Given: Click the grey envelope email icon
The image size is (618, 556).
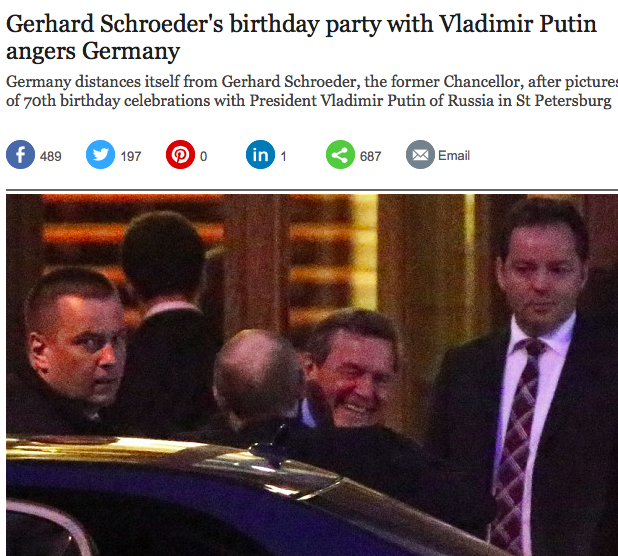Looking at the screenshot, I should pyautogui.click(x=420, y=155).
